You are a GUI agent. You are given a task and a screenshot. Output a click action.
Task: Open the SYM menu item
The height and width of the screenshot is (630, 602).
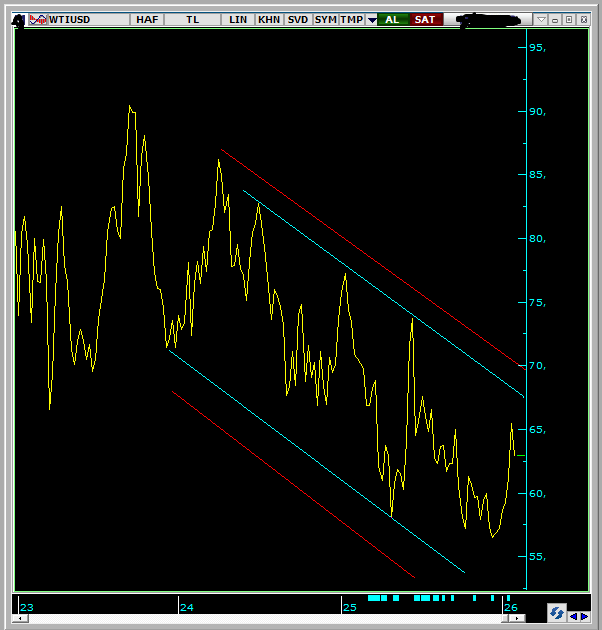click(325, 19)
